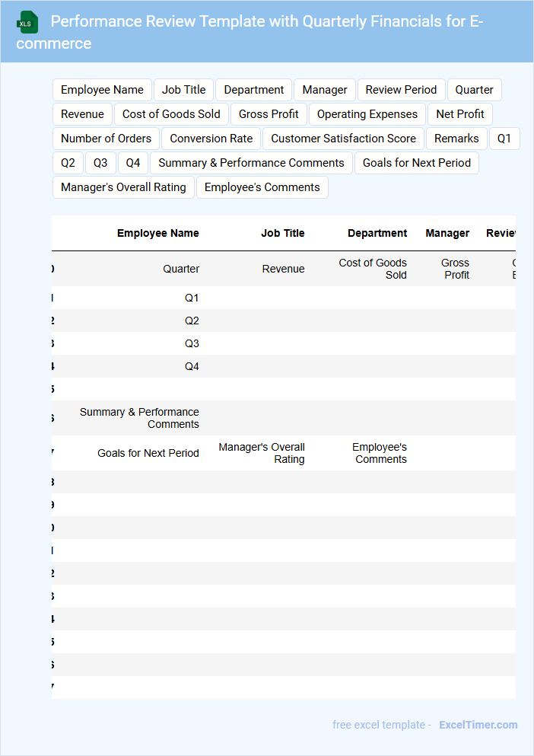Select the Q1 tag button
Screen dimensions: 534x756
point(504,139)
